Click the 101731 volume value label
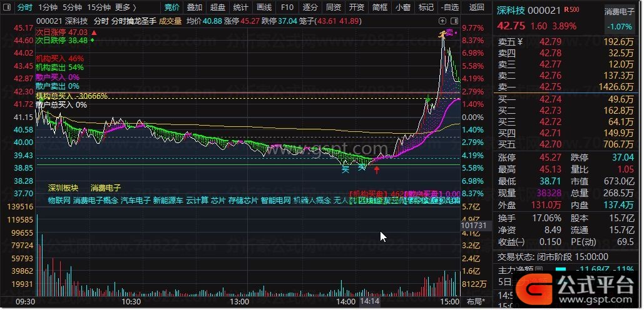The width and height of the screenshot is (644, 310). (x=474, y=226)
